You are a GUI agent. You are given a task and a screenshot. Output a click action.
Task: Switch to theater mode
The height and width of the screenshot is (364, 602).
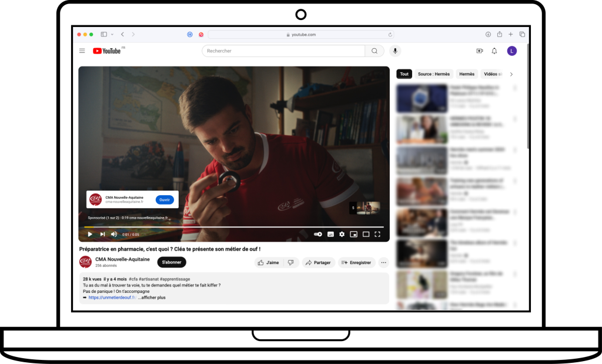pyautogui.click(x=365, y=234)
